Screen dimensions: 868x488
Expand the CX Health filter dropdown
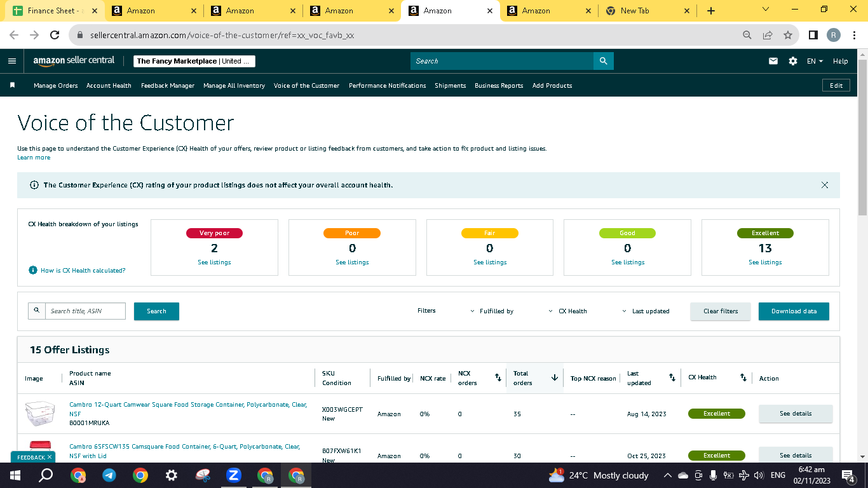click(x=567, y=311)
